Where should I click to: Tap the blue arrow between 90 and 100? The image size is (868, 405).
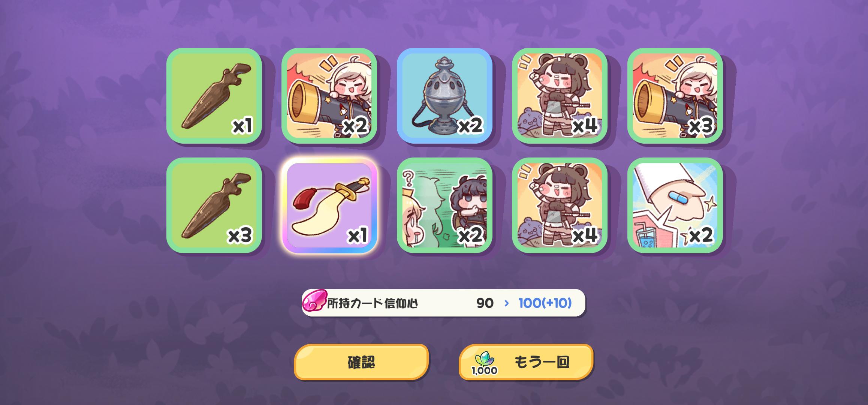[x=507, y=303]
